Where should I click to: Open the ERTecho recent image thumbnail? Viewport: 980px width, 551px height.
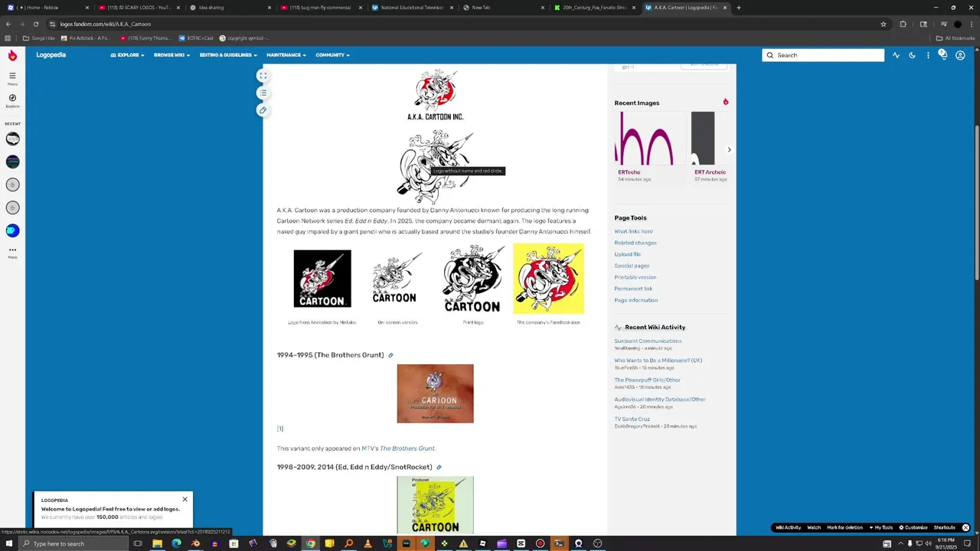650,139
